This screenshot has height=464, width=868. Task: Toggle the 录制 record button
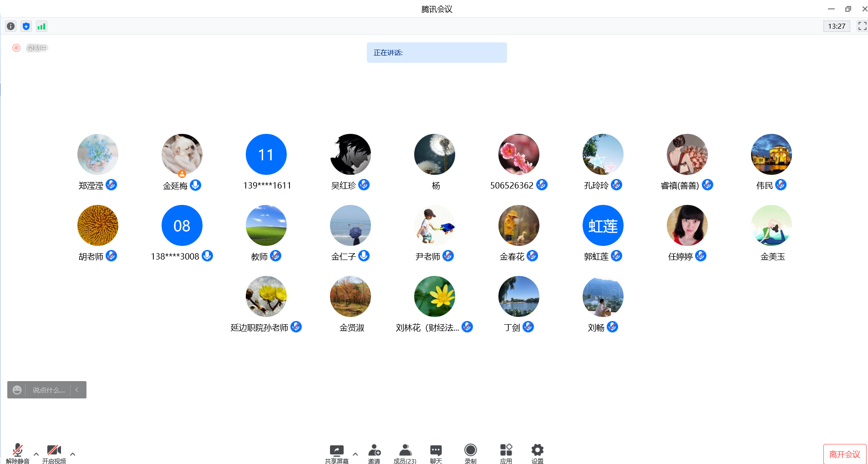coord(470,454)
